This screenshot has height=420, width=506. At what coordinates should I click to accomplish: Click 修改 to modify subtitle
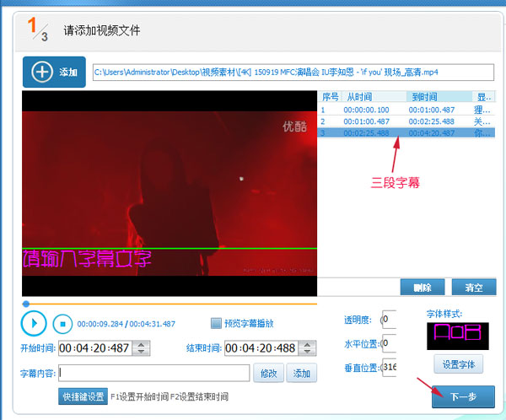[268, 374]
